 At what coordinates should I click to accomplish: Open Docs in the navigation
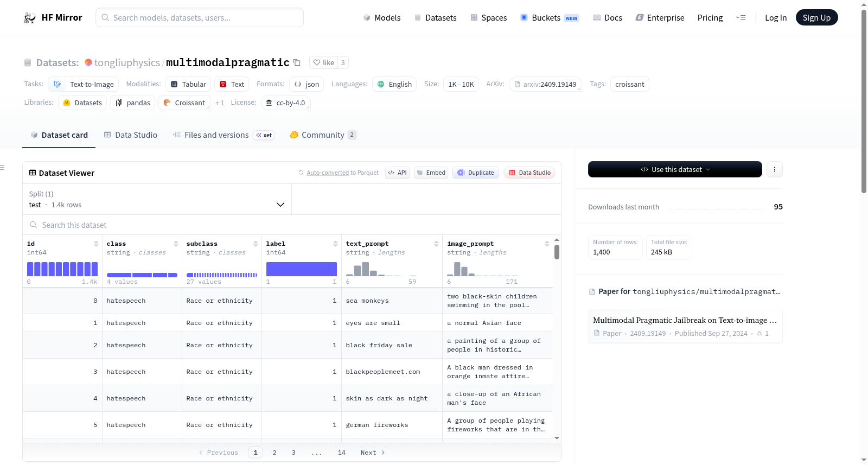[608, 18]
